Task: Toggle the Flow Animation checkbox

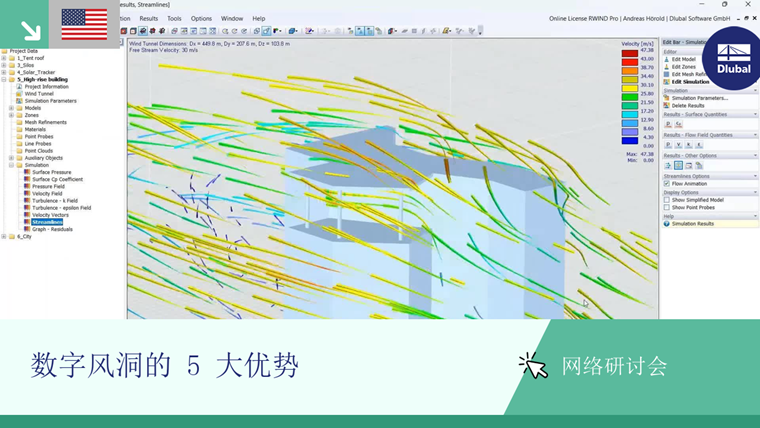Action: tap(667, 184)
